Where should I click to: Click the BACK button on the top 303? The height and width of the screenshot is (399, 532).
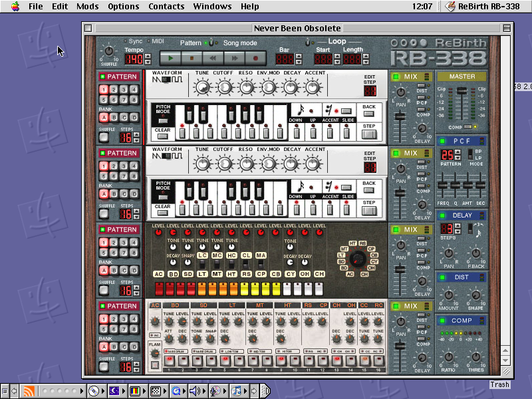click(x=369, y=114)
